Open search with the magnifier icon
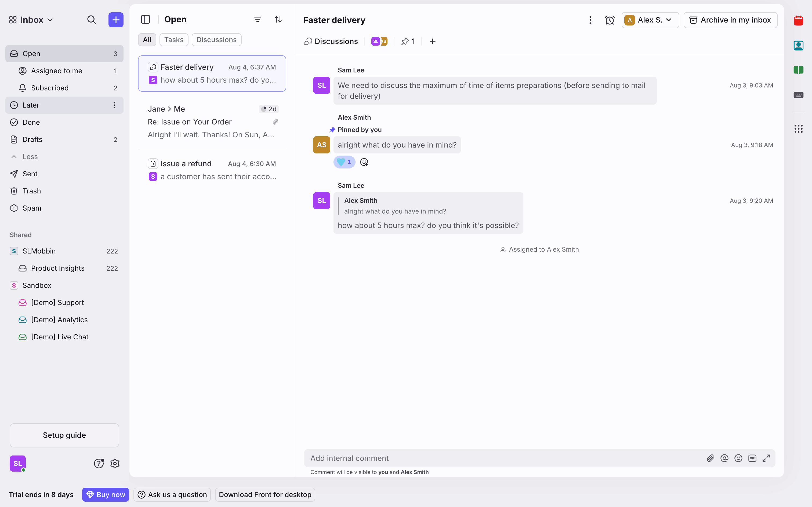 [x=92, y=20]
